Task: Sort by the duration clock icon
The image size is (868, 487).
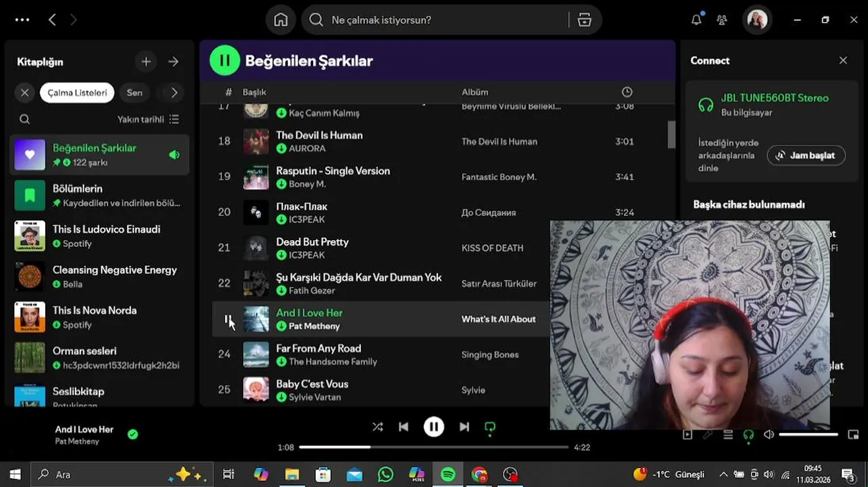Action: click(627, 92)
